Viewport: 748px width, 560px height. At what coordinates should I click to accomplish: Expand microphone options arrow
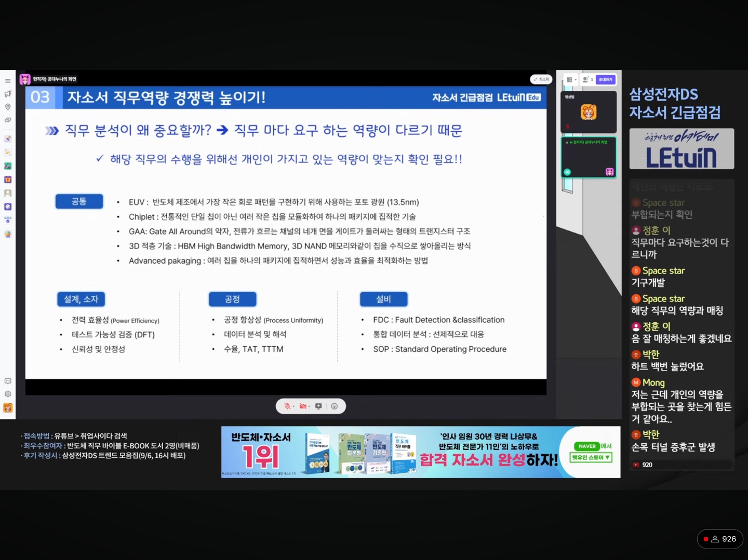click(293, 406)
